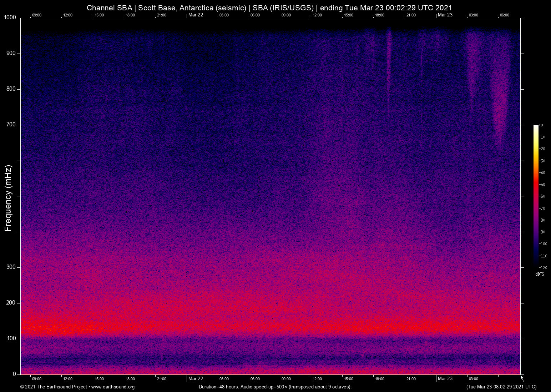This screenshot has height=392, width=551.
Task: Click the "dBFS" unit label under the color scale
Action: 540,274
